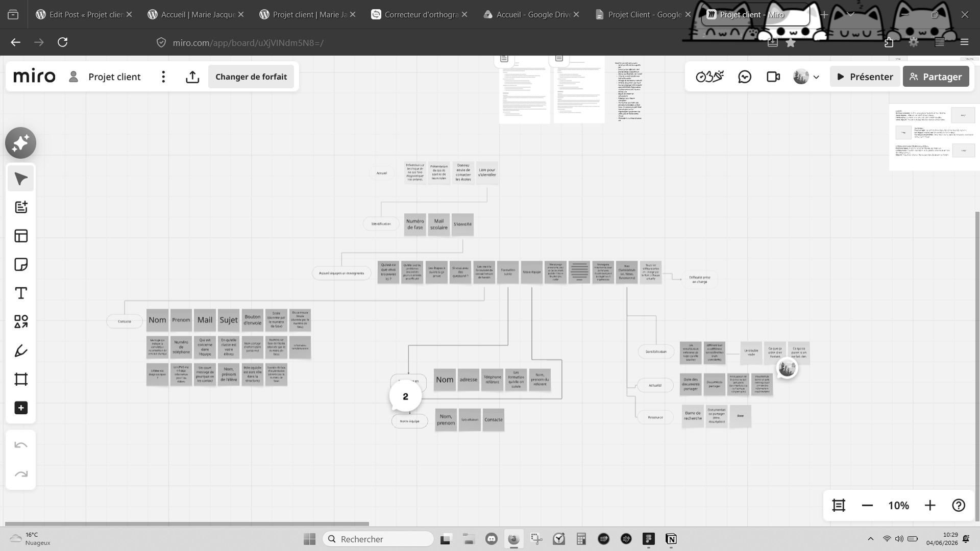980x551 pixels.
Task: Select the frame tool
Action: click(x=21, y=379)
